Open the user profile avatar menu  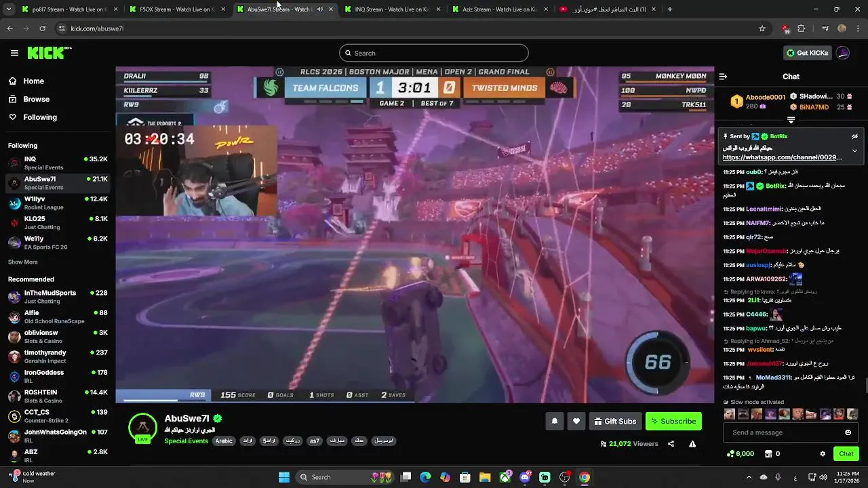coord(843,53)
